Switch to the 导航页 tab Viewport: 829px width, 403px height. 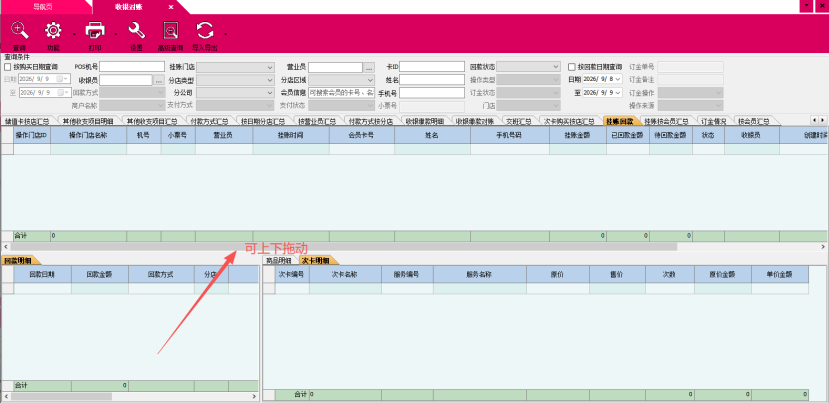tap(42, 7)
